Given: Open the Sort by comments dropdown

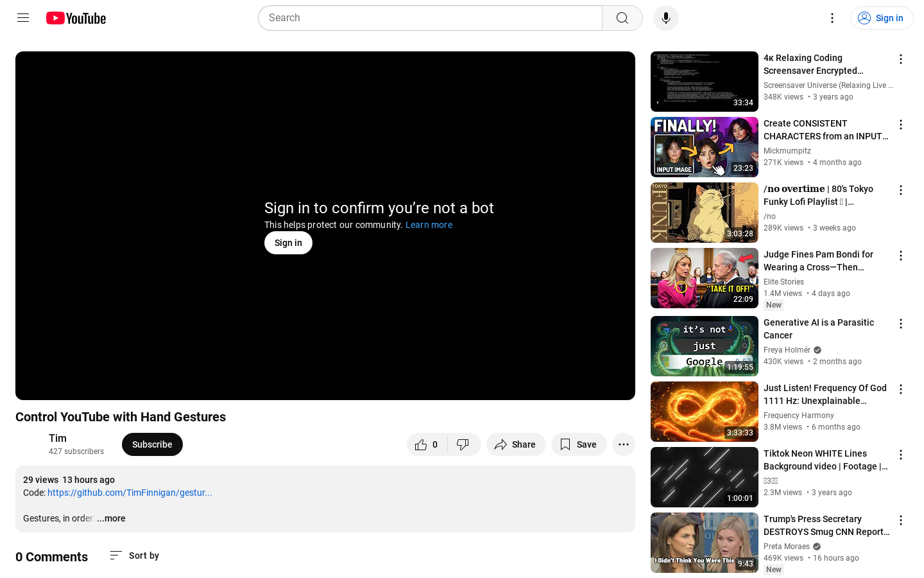Looking at the screenshot, I should pyautogui.click(x=135, y=556).
